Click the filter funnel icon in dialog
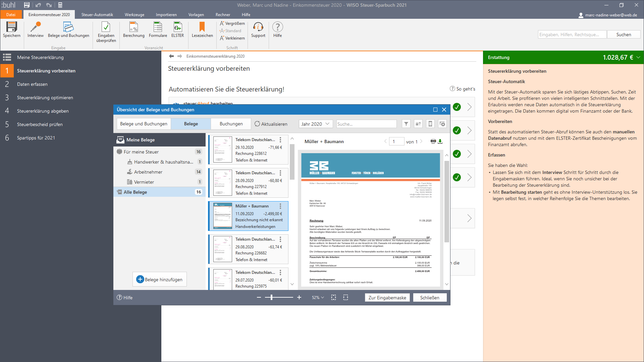Screen dimensions: 644x362 coord(406,124)
